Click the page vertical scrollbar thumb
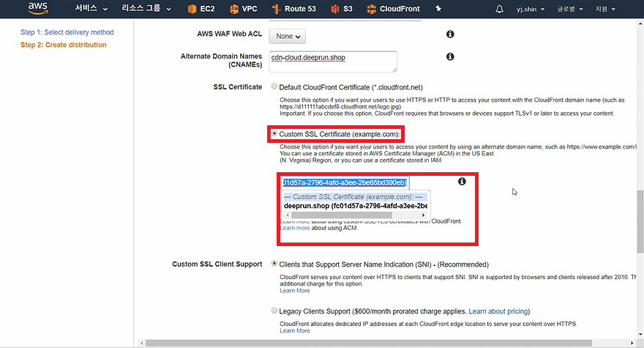The height and width of the screenshot is (348, 644). (x=640, y=222)
